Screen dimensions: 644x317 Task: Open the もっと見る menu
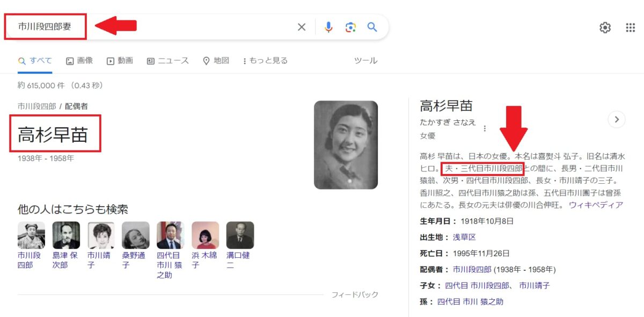(x=265, y=61)
